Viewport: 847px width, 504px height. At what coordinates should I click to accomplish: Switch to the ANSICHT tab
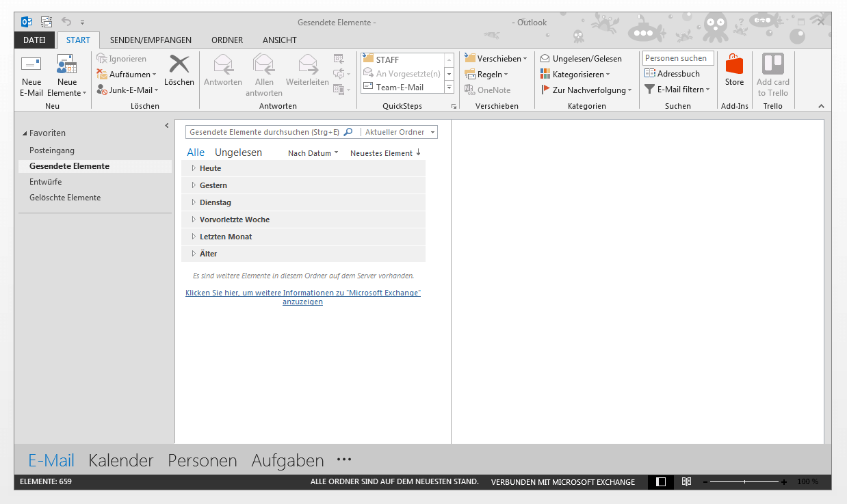click(280, 40)
